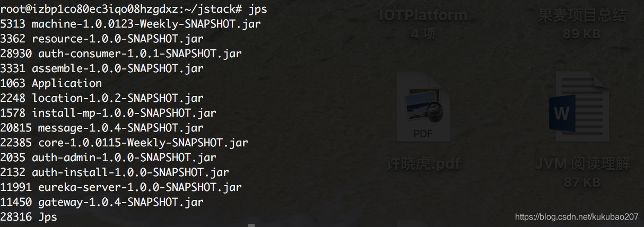Click the resource-1.0.0-SNAPSHOT.jar process line
Screen dimensions: 644x227
(102, 39)
